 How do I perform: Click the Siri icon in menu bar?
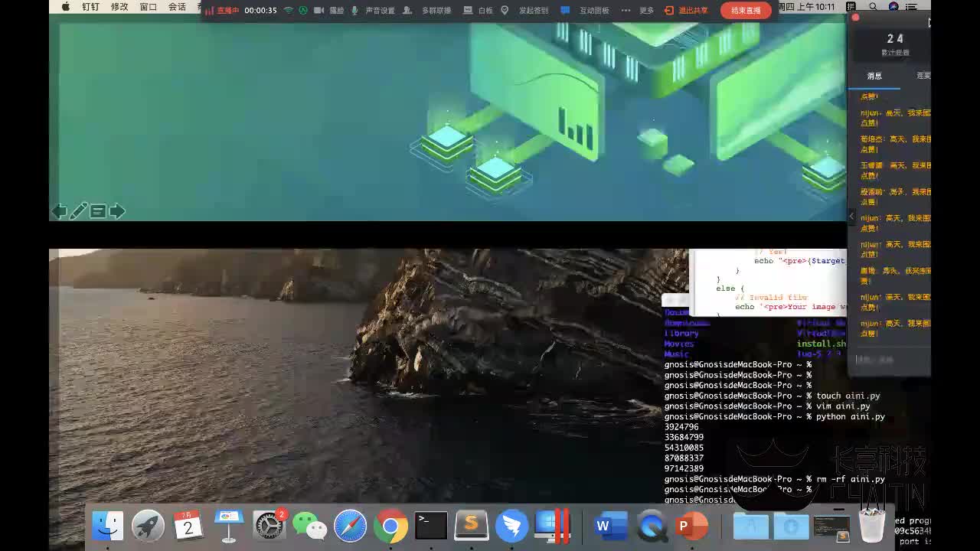click(x=893, y=7)
